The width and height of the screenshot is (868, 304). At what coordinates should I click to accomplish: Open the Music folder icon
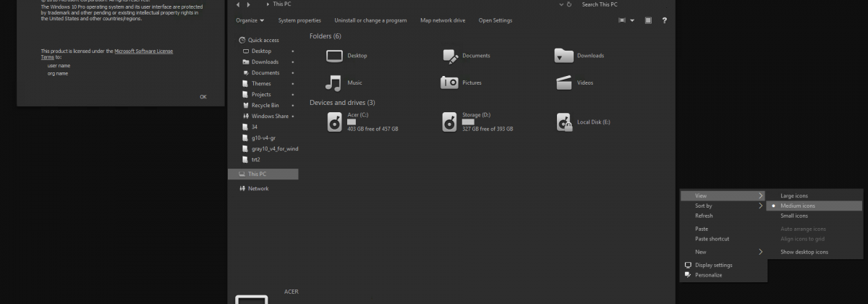coord(333,83)
